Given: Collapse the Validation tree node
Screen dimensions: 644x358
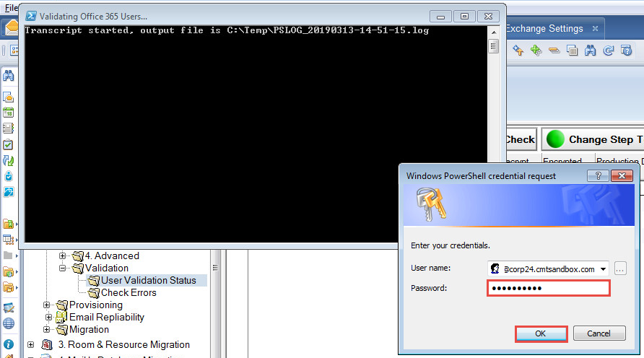Looking at the screenshot, I should [62, 268].
